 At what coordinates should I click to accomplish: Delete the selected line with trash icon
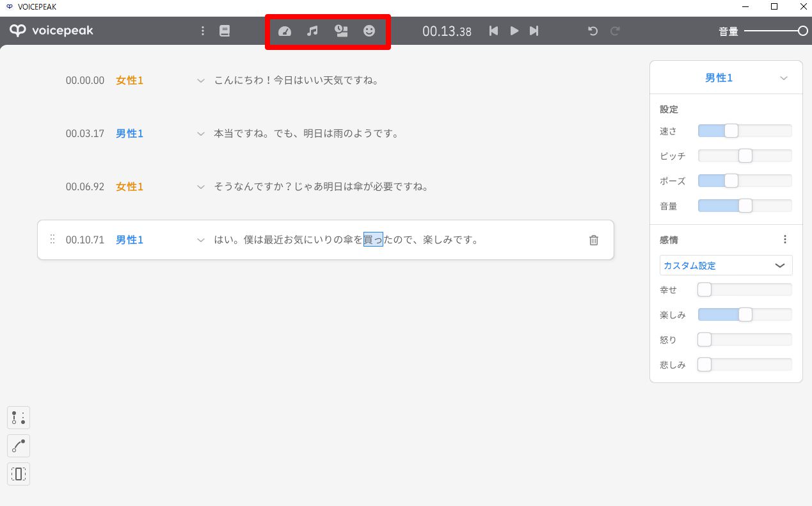594,240
